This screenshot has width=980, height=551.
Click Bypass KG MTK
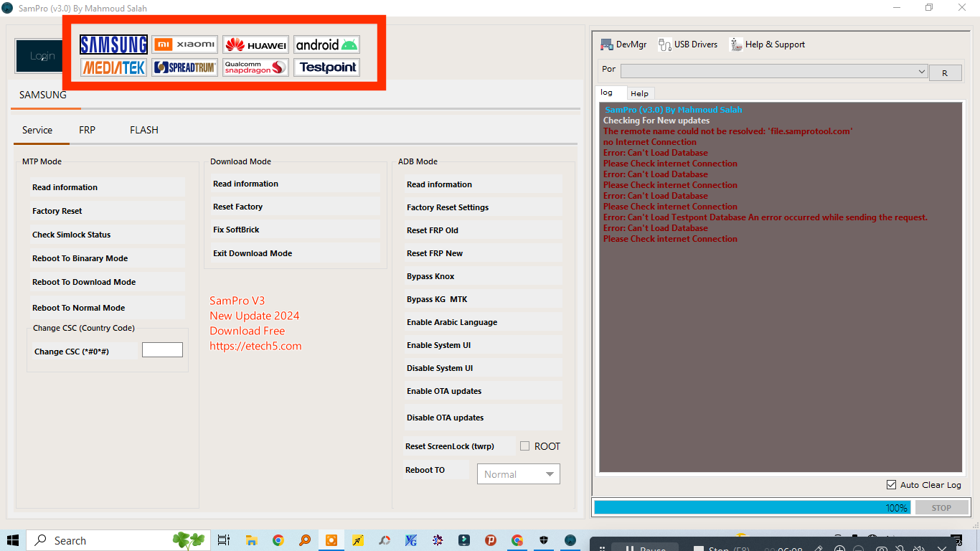click(482, 299)
